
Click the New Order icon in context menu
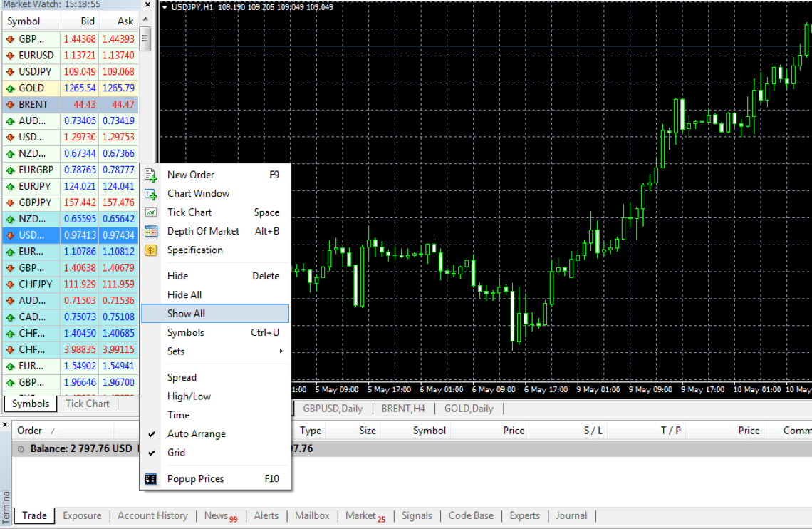click(x=151, y=175)
